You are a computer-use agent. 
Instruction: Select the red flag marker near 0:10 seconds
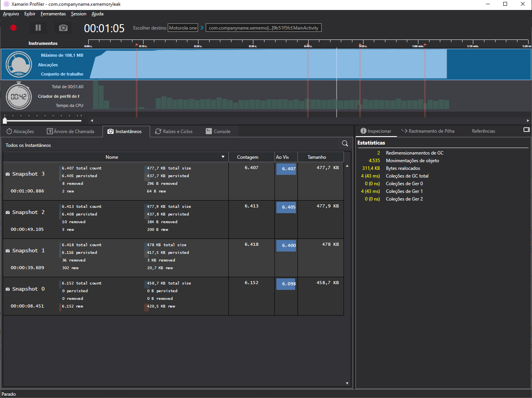coord(137,45)
